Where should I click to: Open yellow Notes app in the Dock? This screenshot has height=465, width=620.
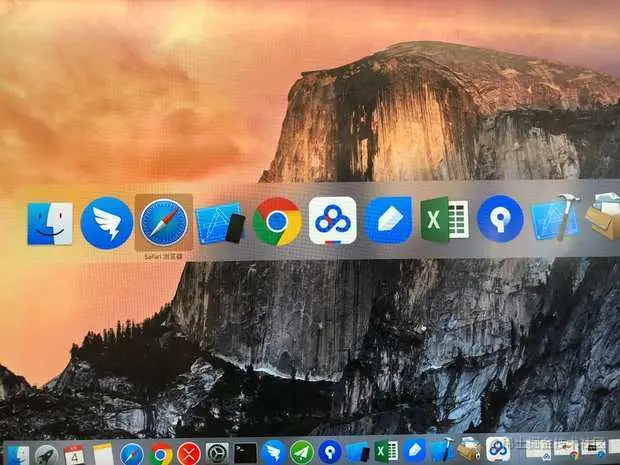pos(103,454)
